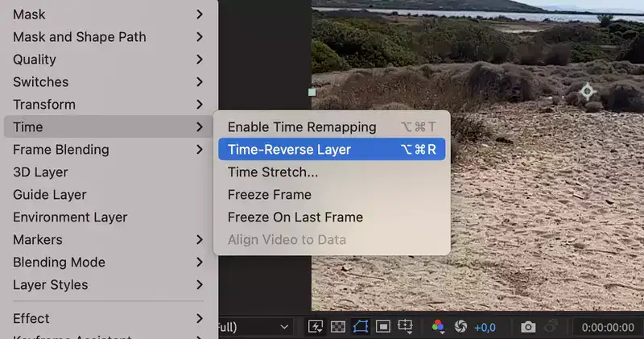Screen dimensions: 644x339
Task: Choose Time-Reverse Layer
Action: click(332, 149)
